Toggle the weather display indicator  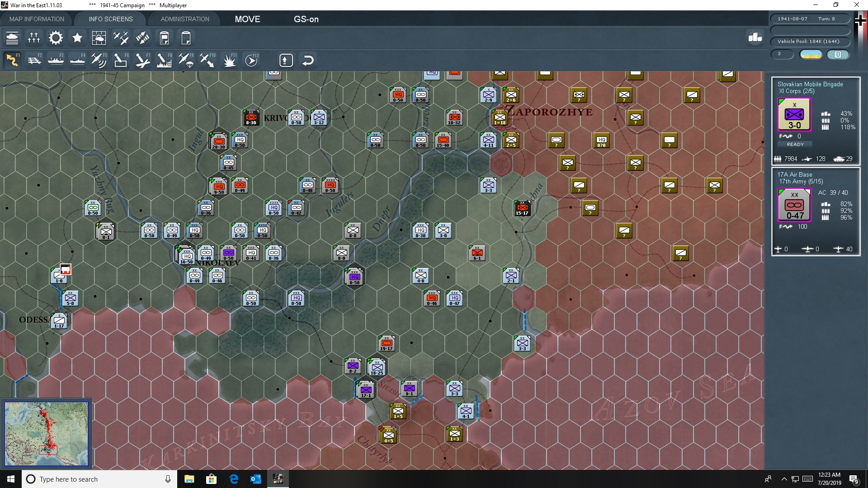[811, 54]
